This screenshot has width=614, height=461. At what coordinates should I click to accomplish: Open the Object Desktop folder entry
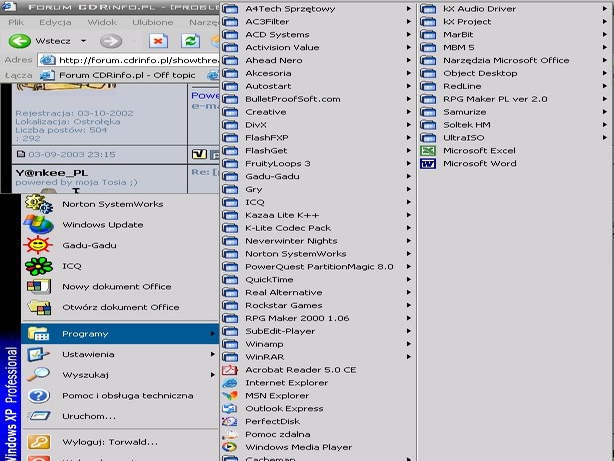tap(515, 73)
